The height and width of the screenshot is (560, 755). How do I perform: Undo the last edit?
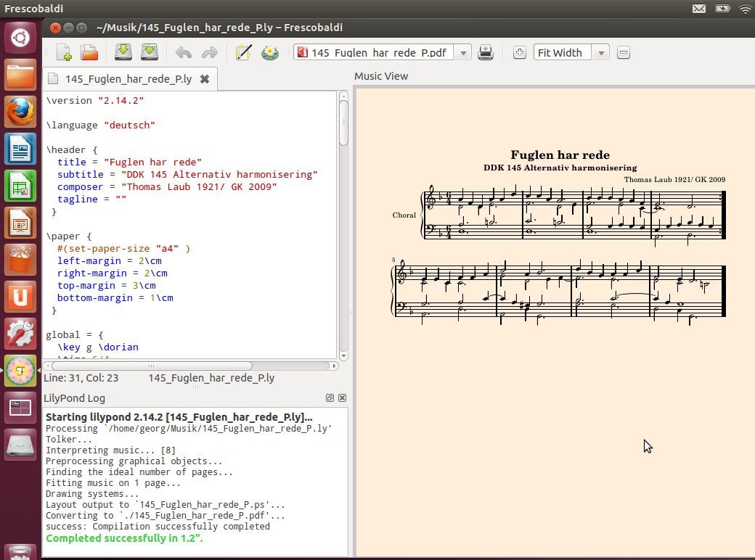click(x=184, y=52)
